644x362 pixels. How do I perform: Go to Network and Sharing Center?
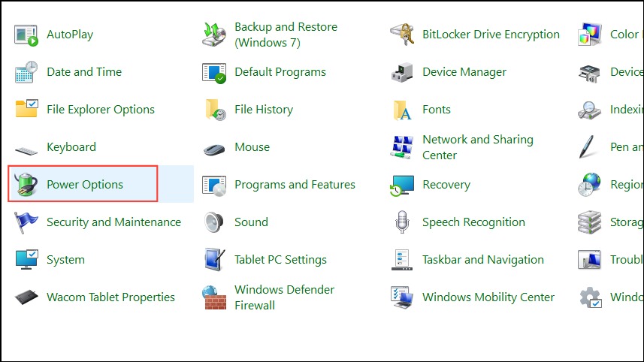(x=478, y=147)
